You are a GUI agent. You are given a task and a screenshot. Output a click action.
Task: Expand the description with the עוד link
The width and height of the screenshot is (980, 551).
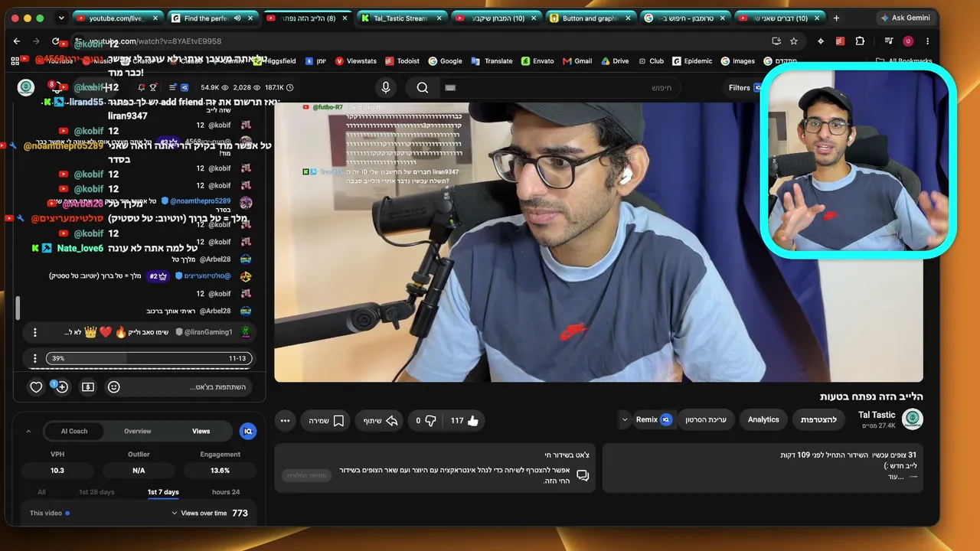896,477
